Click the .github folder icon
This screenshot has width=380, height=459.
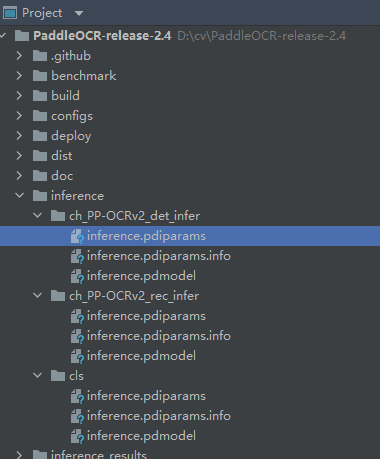40,56
